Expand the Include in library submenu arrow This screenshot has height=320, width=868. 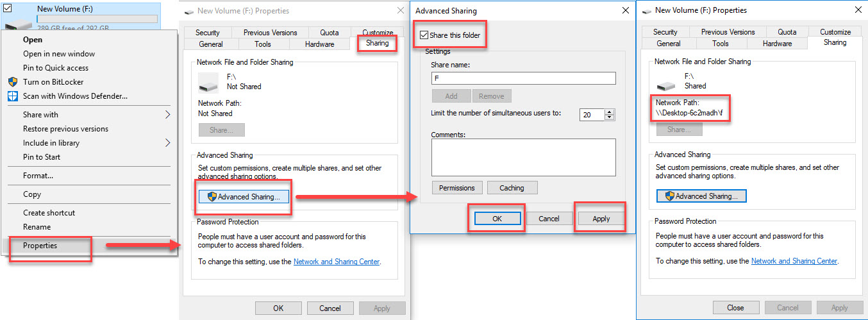(x=168, y=143)
